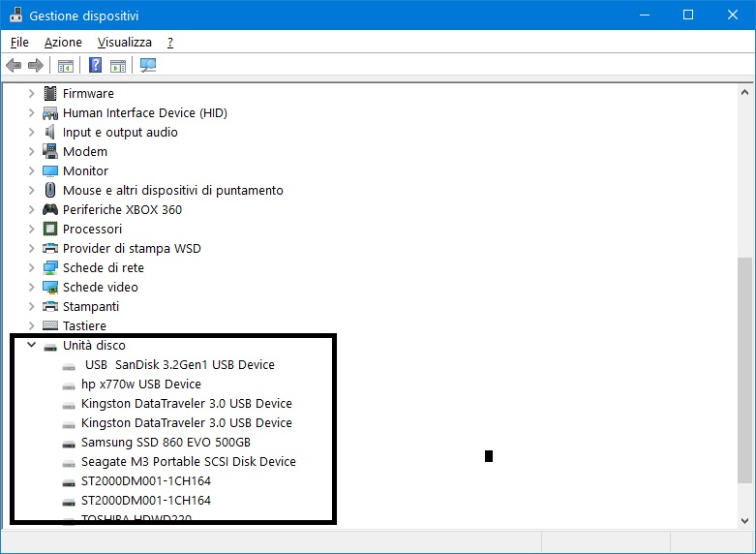Expand the Schede di rete node
This screenshot has height=554, width=756.
(31, 268)
